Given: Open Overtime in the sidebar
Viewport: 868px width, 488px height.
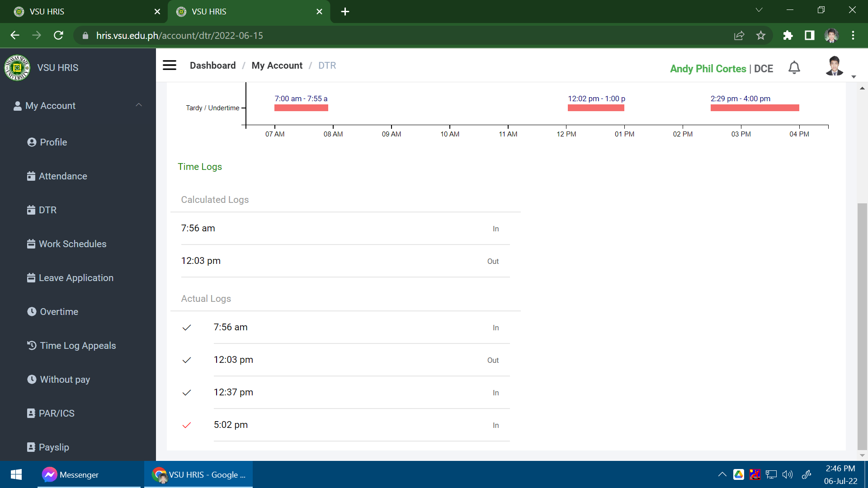Looking at the screenshot, I should click(x=59, y=312).
